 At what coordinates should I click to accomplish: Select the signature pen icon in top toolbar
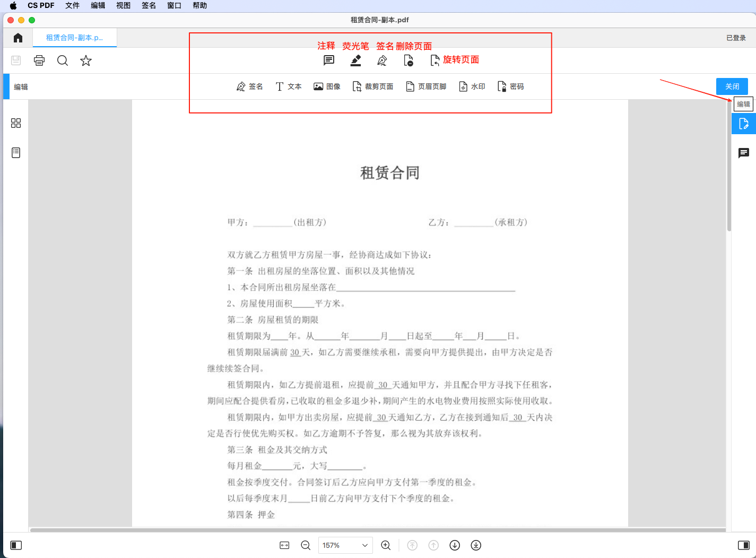[x=382, y=60]
